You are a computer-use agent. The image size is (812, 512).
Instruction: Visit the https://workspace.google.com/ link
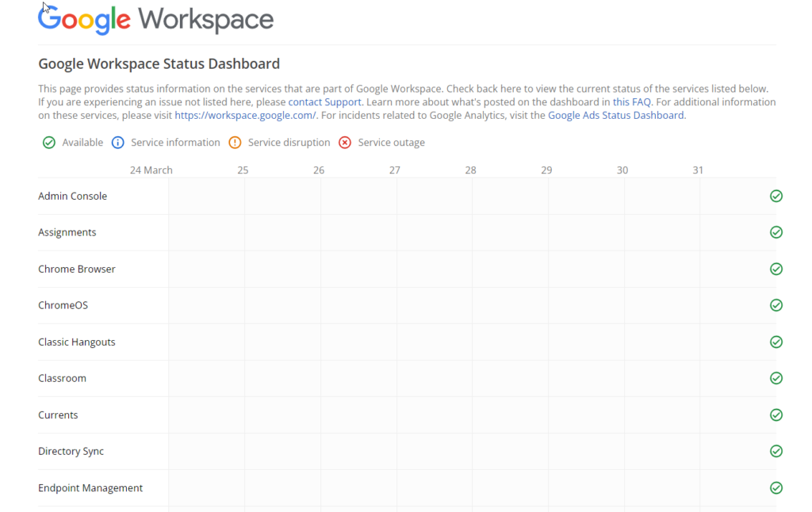point(245,116)
